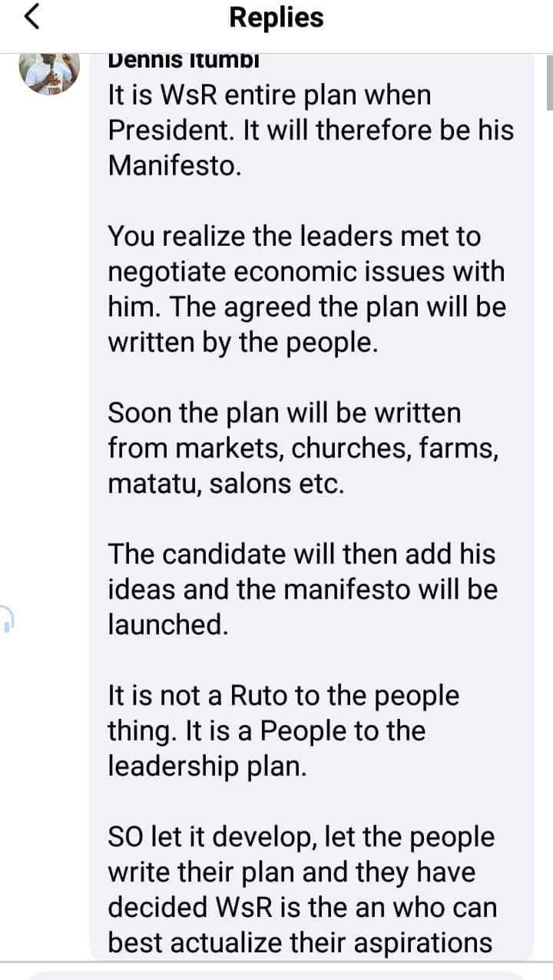Screen dimensions: 553x980
Task: Tap 'SO let it develop, let the people' line
Action: coord(301,836)
